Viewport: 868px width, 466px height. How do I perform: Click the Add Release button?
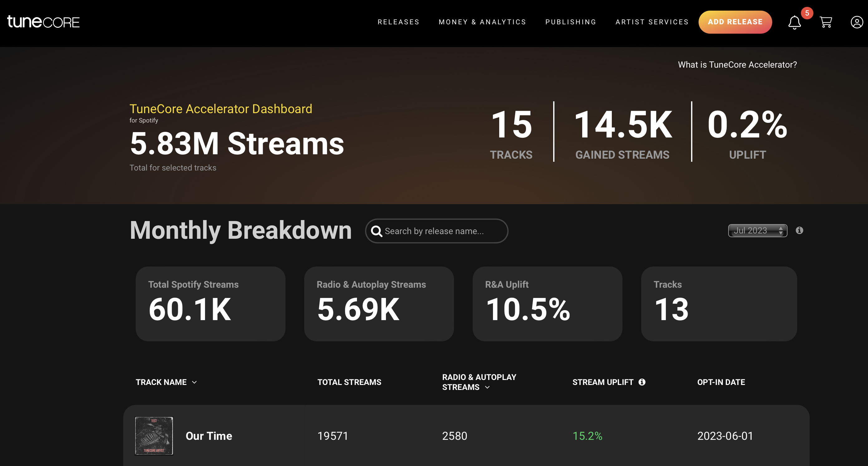click(735, 22)
